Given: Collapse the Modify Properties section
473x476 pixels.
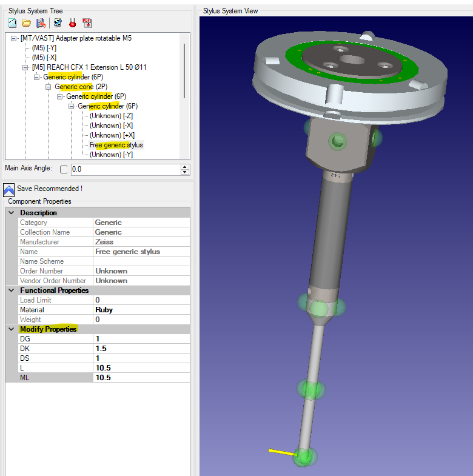Looking at the screenshot, I should click(x=11, y=329).
